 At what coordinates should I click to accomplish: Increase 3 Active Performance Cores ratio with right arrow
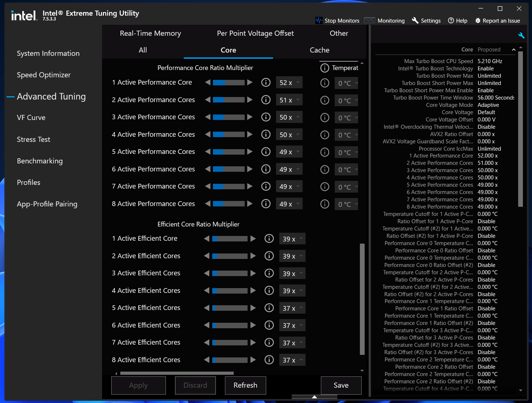pos(250,117)
